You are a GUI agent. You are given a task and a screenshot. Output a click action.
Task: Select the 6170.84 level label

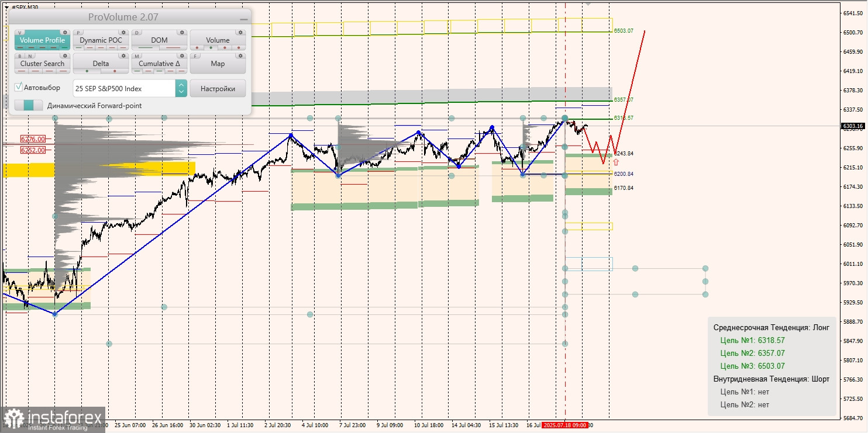pos(624,188)
